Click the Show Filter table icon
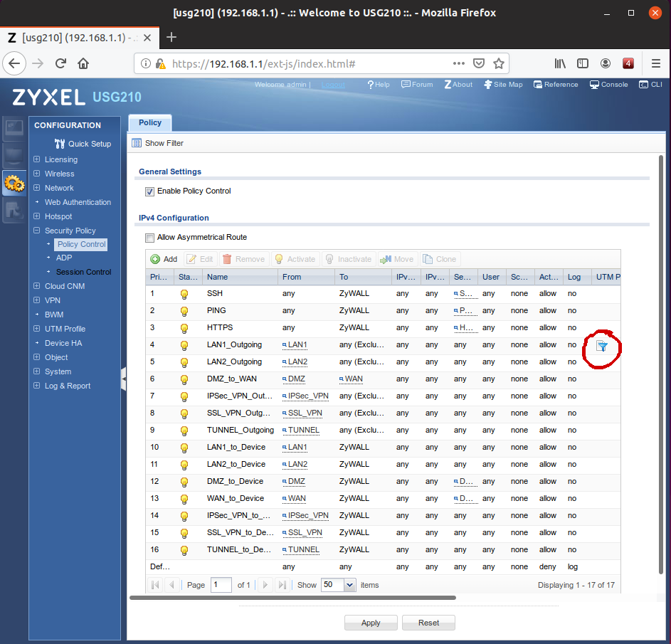This screenshot has width=671, height=644. [x=137, y=143]
